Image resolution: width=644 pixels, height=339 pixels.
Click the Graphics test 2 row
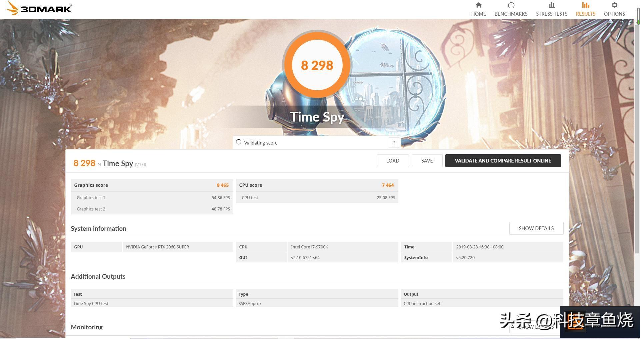(152, 209)
